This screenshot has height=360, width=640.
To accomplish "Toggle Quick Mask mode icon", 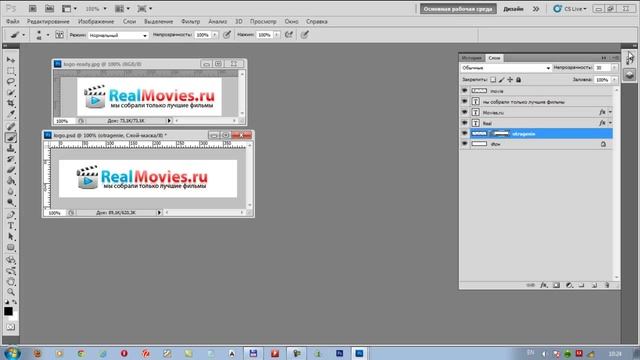I will click(x=11, y=327).
